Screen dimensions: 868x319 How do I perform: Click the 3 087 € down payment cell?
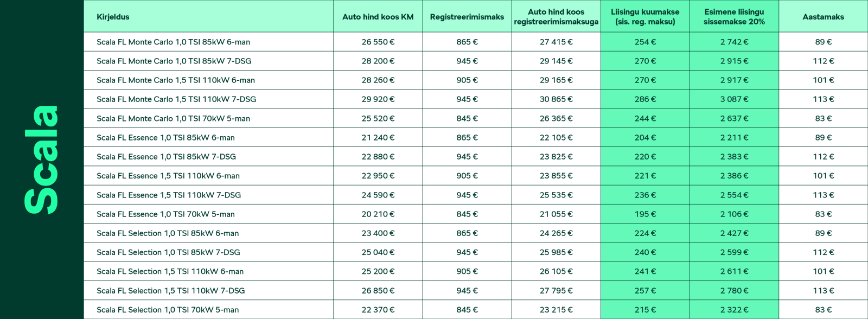pos(734,99)
